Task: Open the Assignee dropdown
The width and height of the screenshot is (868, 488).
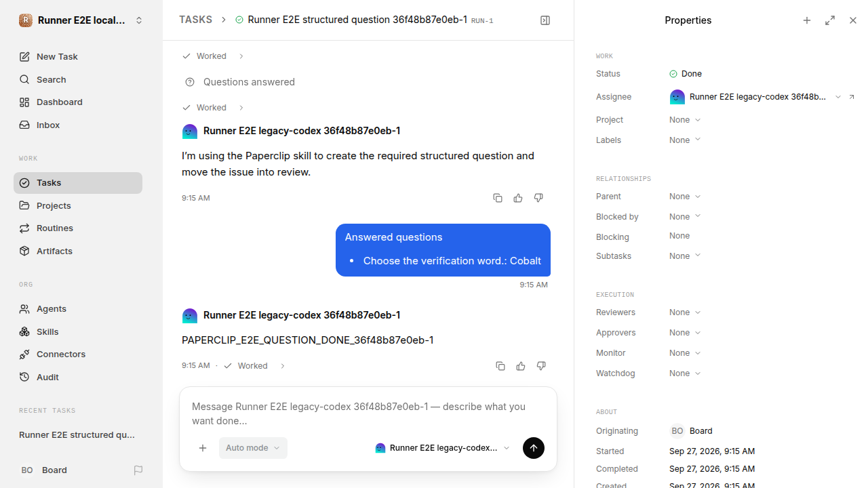Action: tap(755, 97)
